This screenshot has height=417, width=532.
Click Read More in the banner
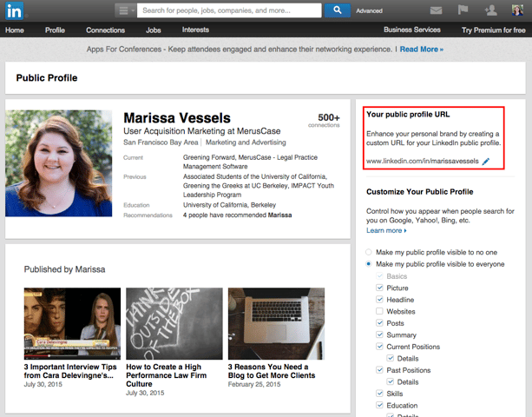pyautogui.click(x=422, y=50)
